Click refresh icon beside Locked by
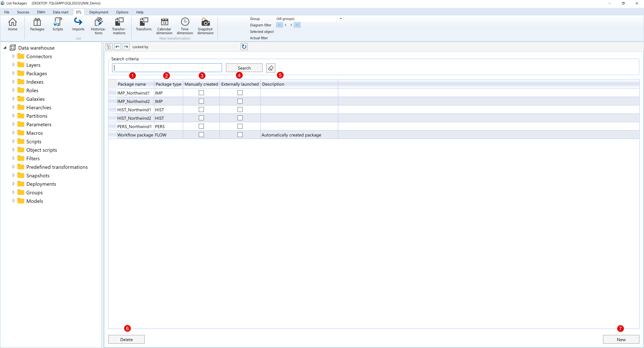The image size is (644, 348). [x=244, y=47]
